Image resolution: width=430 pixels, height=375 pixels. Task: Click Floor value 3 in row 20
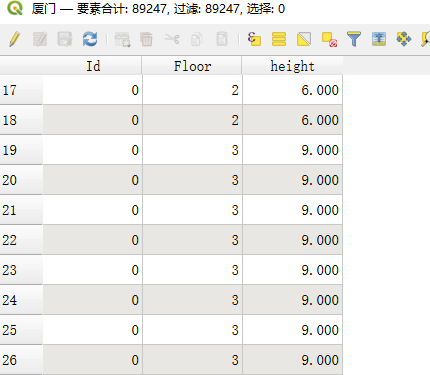pos(193,180)
